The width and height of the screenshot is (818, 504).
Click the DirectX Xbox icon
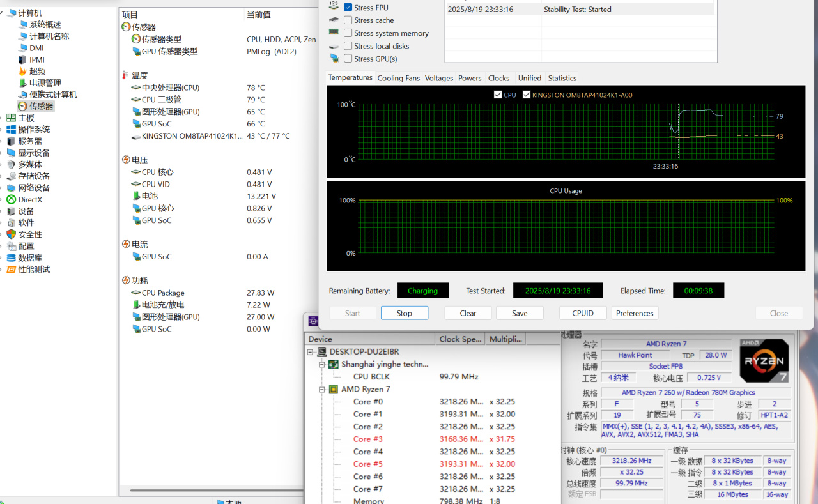click(x=12, y=199)
